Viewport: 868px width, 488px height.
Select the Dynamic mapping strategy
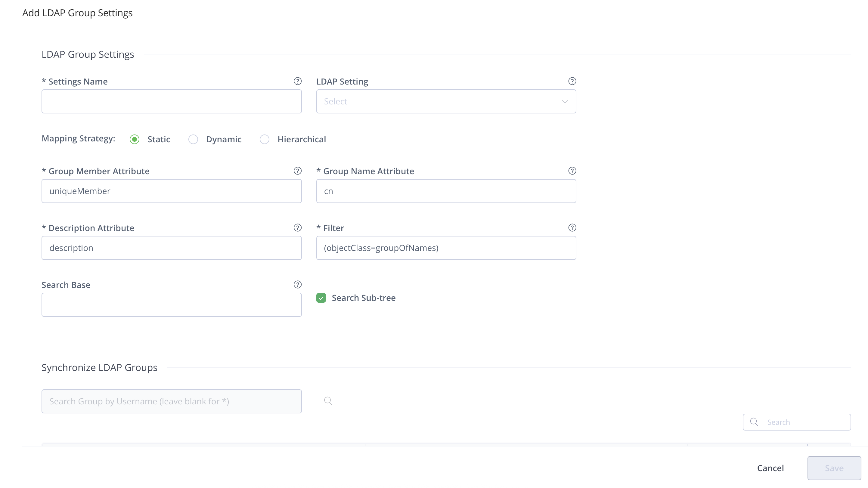pos(193,139)
